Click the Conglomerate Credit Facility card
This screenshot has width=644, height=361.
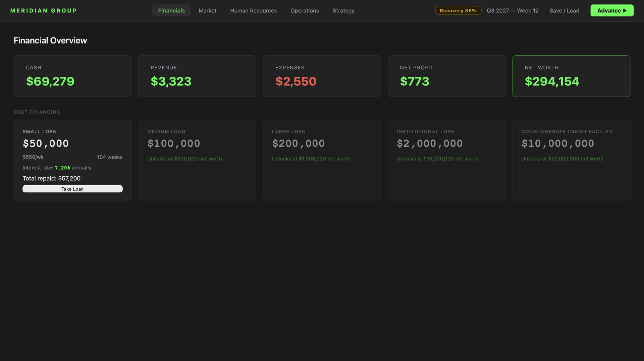pos(571,160)
